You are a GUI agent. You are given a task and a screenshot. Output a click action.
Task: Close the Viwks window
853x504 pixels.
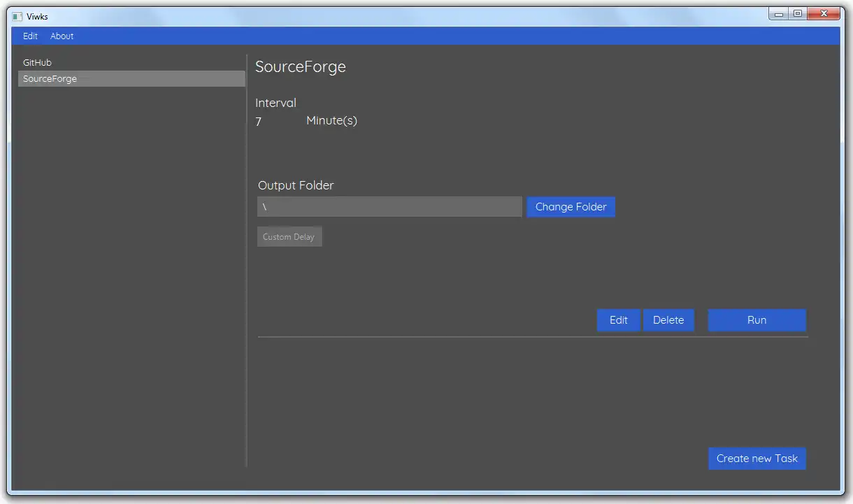pyautogui.click(x=824, y=13)
